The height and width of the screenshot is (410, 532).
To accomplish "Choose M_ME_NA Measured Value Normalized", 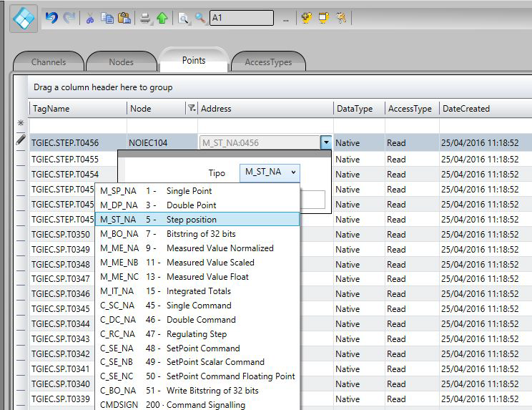I will click(x=197, y=248).
